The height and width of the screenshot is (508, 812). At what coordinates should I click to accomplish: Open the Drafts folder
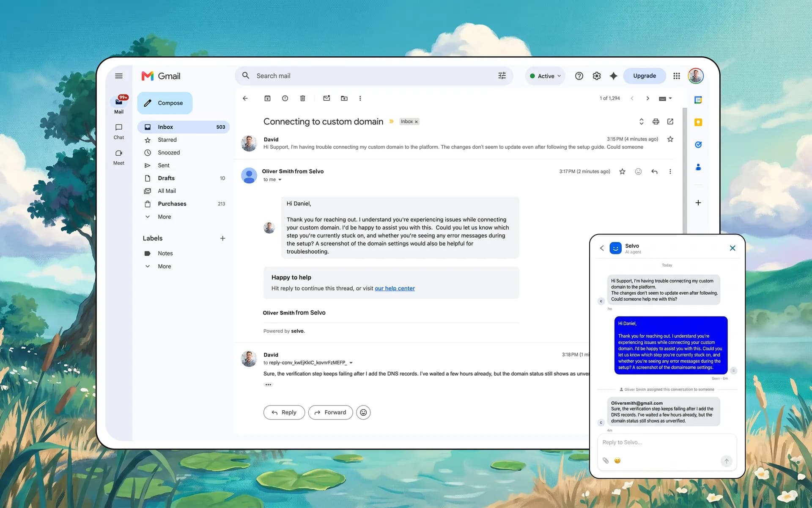pyautogui.click(x=184, y=178)
